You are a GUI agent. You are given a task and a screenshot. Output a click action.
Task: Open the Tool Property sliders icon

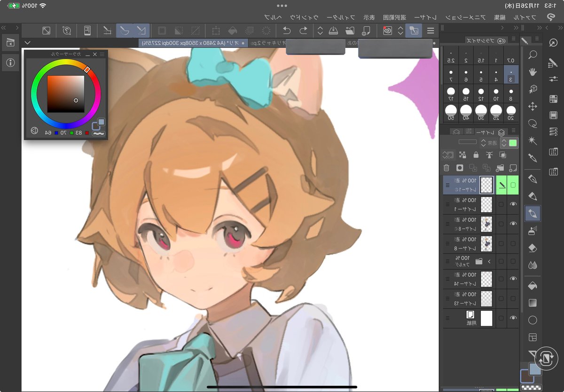(x=553, y=78)
